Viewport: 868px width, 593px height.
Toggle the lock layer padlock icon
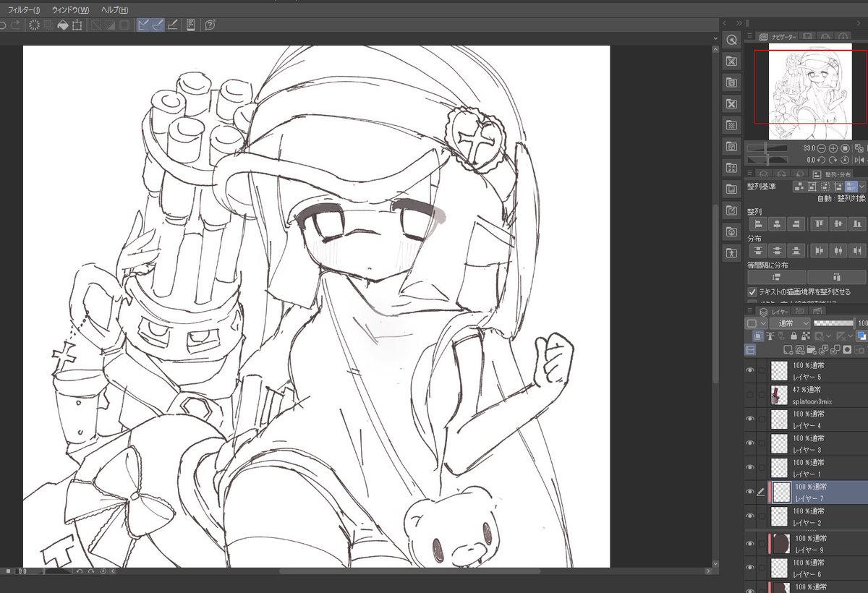(x=793, y=336)
